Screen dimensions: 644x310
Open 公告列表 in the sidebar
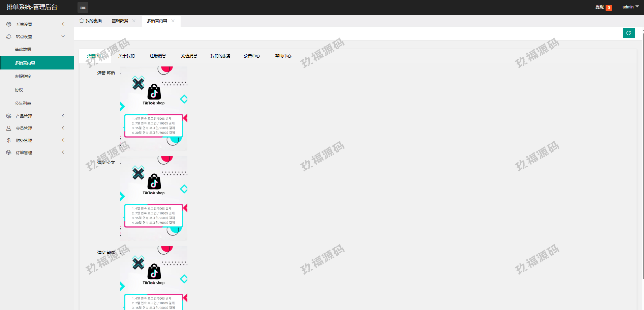23,104
